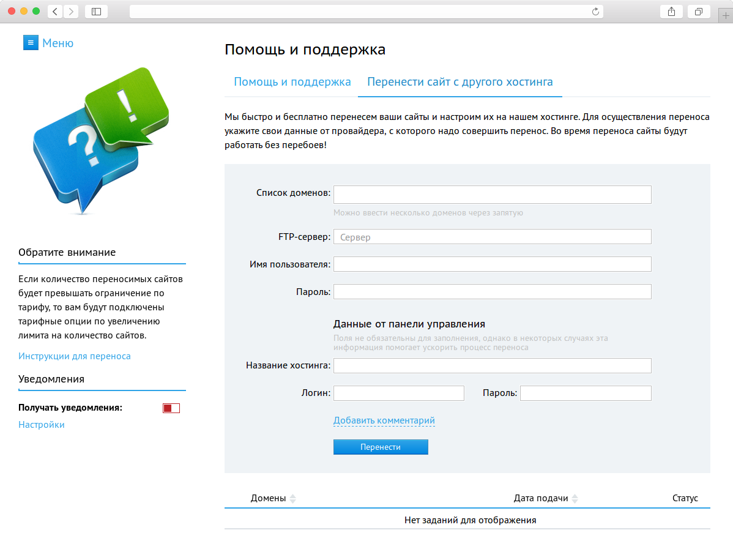Focus the FTP-сервер input field
733x560 pixels.
coord(493,236)
